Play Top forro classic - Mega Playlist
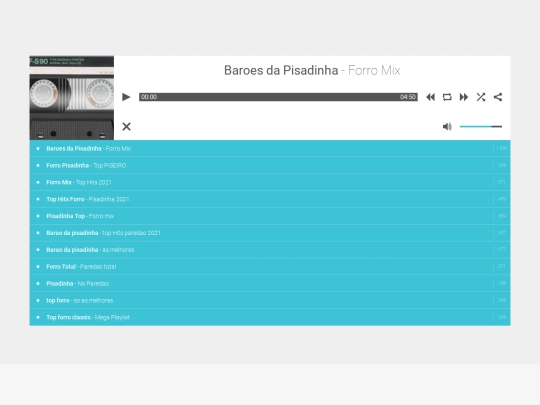This screenshot has width=540, height=405. (x=270, y=317)
